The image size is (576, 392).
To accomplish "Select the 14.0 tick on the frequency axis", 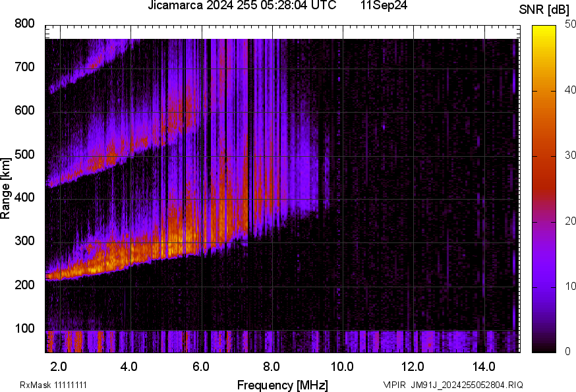I will (x=484, y=366).
